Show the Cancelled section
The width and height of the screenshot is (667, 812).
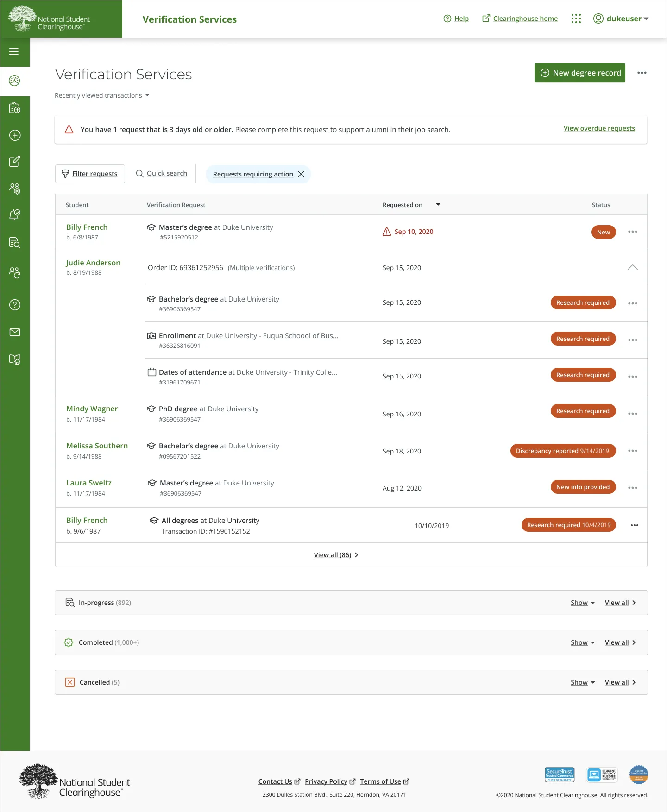583,682
